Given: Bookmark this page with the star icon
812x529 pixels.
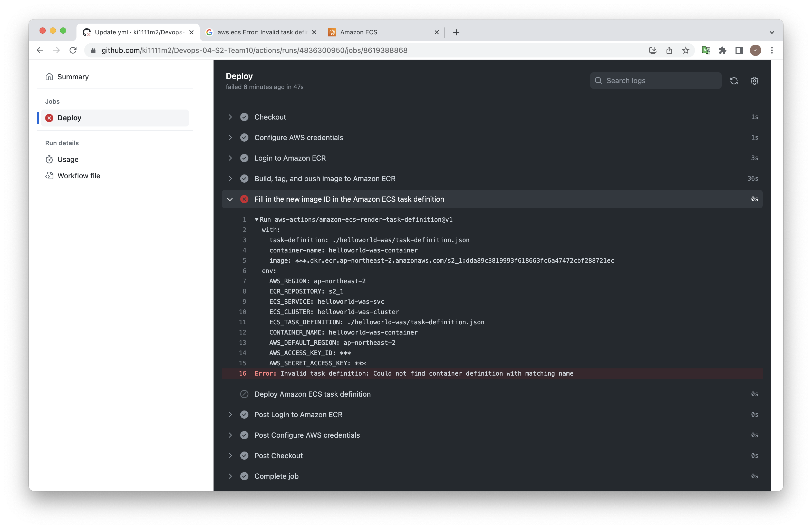Looking at the screenshot, I should [685, 51].
